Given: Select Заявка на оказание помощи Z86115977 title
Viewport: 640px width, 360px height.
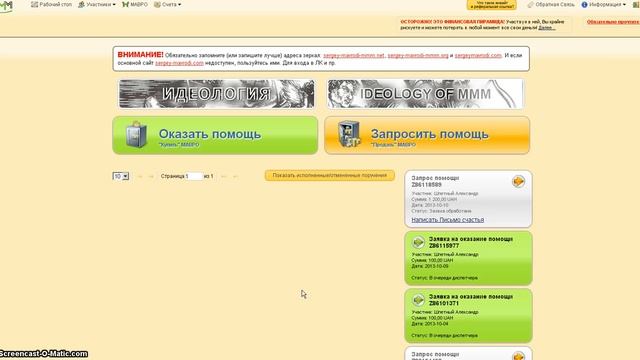Looking at the screenshot, I should [471, 242].
